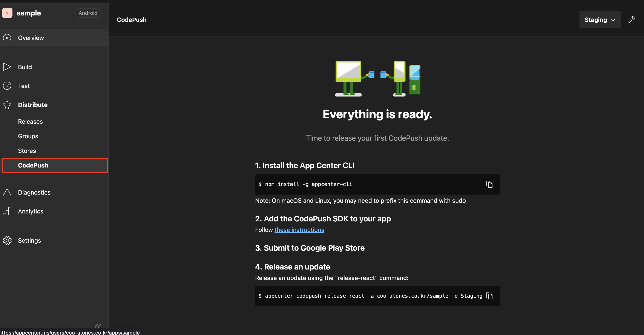Click the Distribute arrows icon
The width and height of the screenshot is (644, 335).
7,105
